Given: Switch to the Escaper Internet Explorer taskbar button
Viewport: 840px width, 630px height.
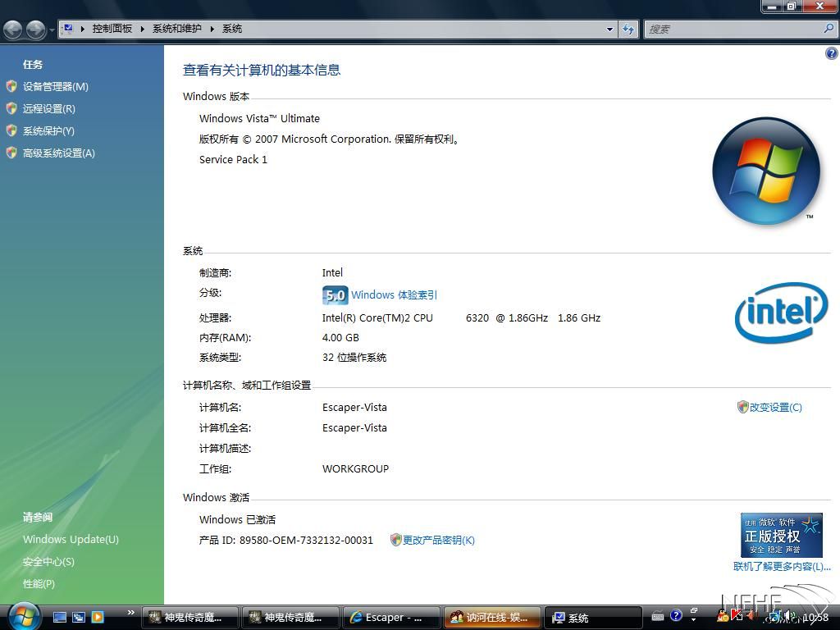Looking at the screenshot, I should click(392, 617).
